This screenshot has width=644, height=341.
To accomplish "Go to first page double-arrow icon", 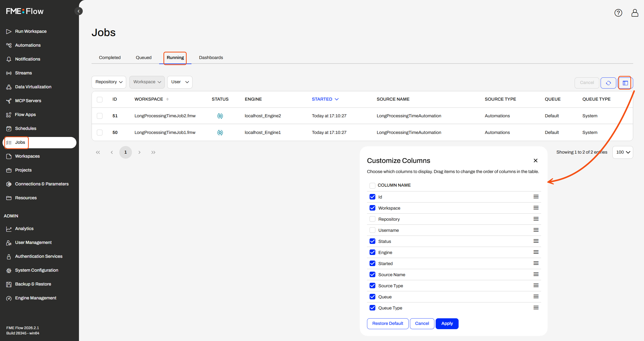I will tap(98, 152).
